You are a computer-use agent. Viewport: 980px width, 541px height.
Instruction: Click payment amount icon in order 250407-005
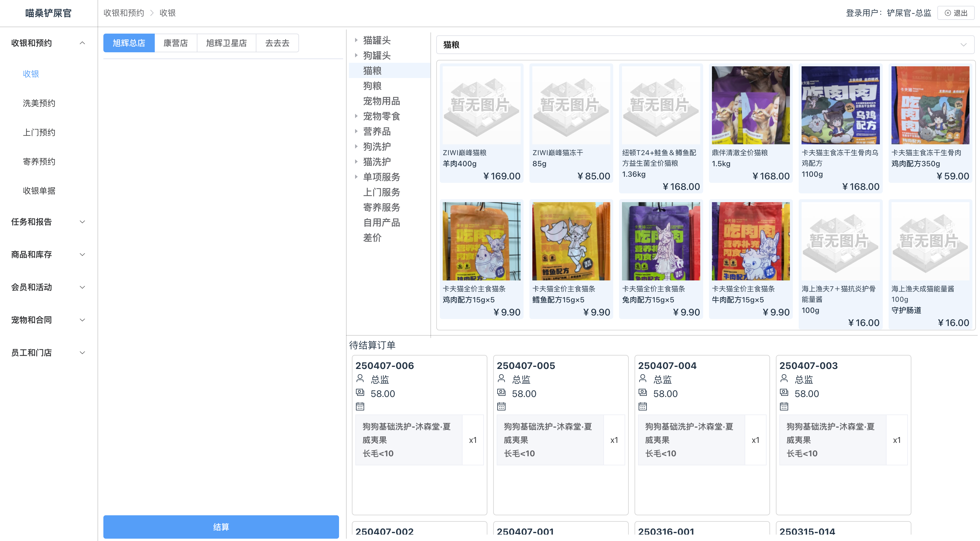[501, 392]
